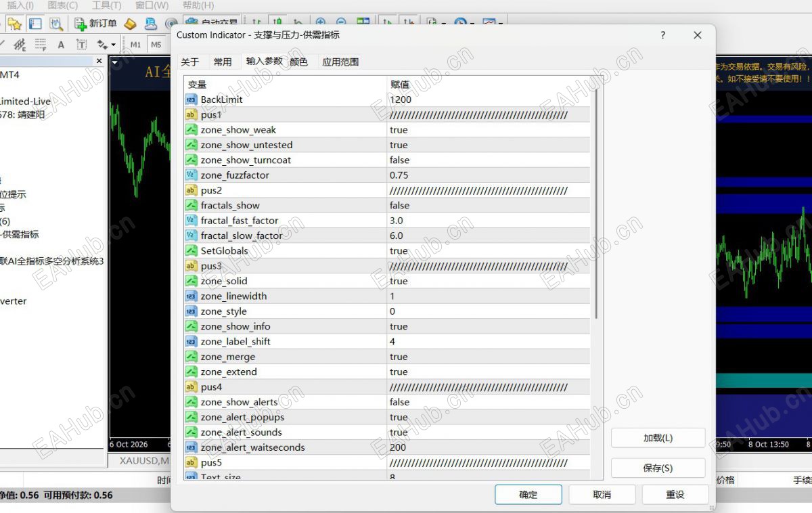Confirm with the 确定 button
The width and height of the screenshot is (812, 513).
tap(528, 495)
